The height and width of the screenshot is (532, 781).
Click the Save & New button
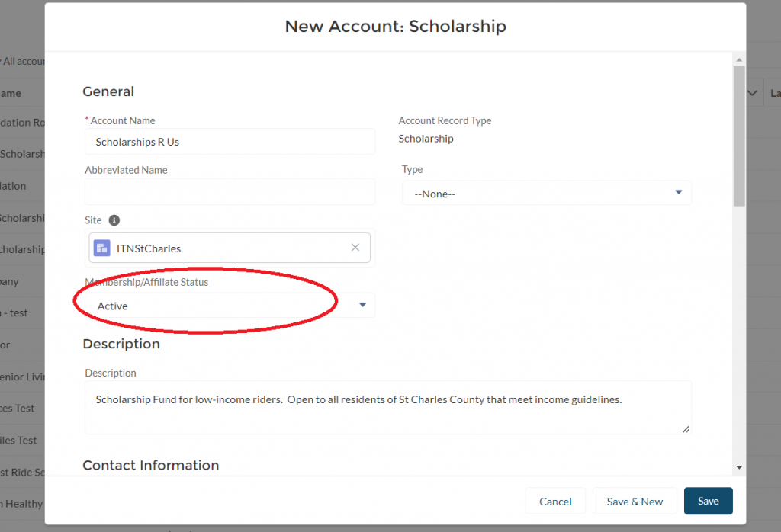click(x=635, y=502)
